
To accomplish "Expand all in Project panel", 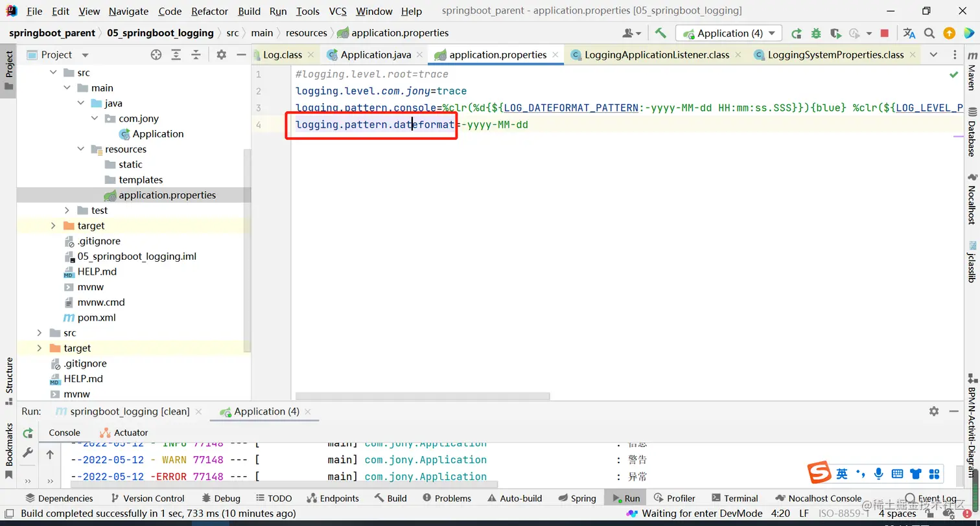I will pyautogui.click(x=176, y=55).
